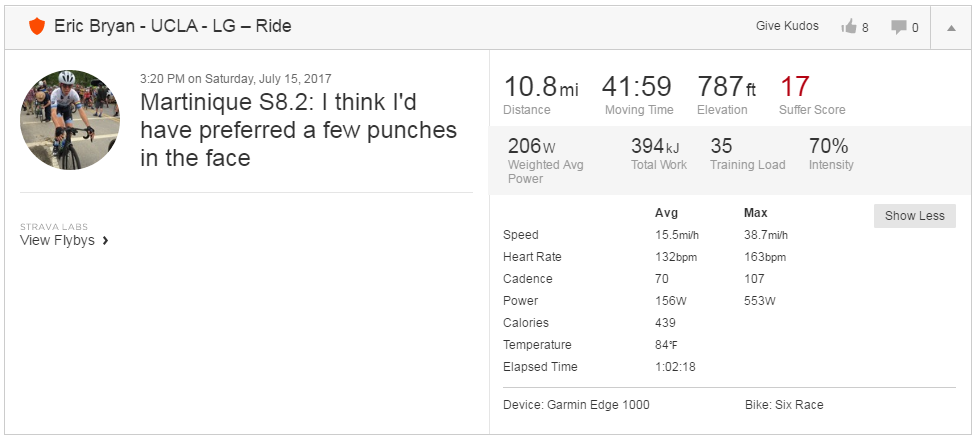This screenshot has height=438, width=975.
Task: Click the chevron next to View Flybys
Action: point(105,241)
